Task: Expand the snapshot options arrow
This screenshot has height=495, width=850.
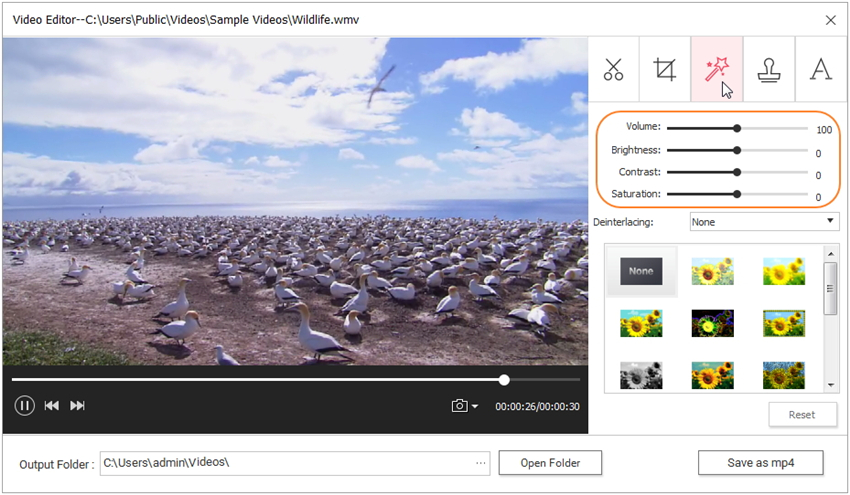Action: point(475,407)
